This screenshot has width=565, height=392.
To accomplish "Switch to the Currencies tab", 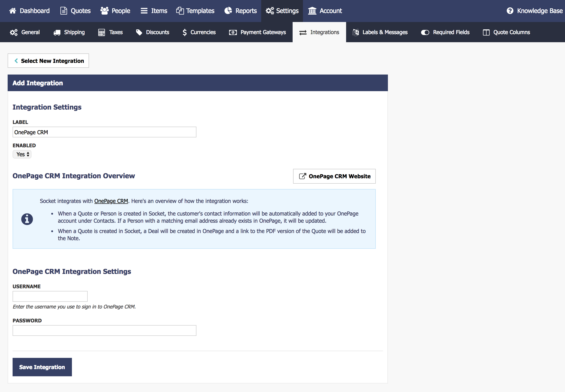I will pos(199,32).
